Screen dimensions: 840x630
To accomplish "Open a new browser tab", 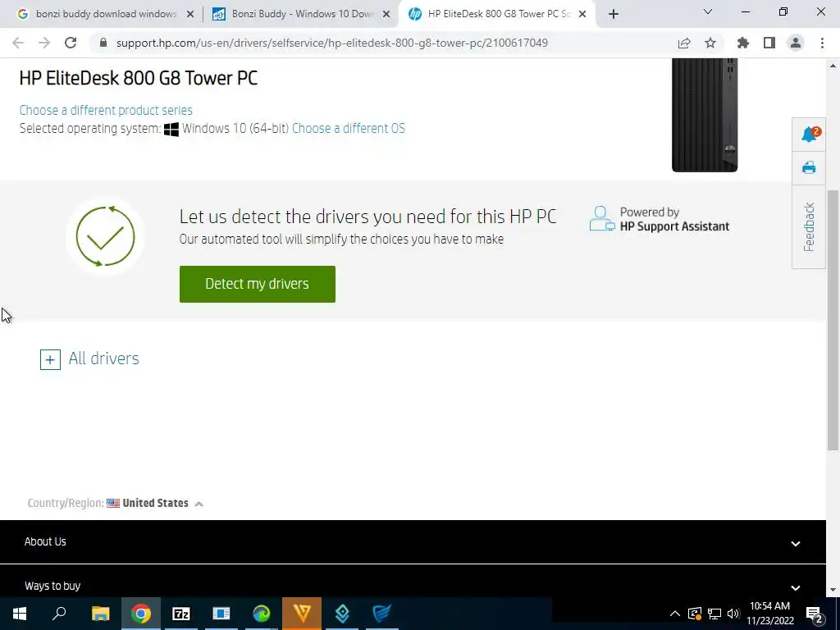I will [x=614, y=14].
